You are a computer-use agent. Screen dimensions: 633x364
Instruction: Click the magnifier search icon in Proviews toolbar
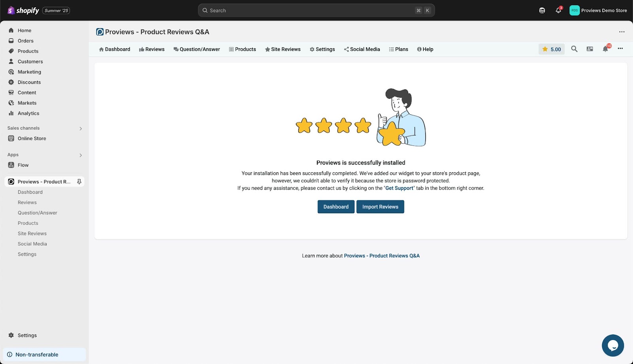pos(574,49)
